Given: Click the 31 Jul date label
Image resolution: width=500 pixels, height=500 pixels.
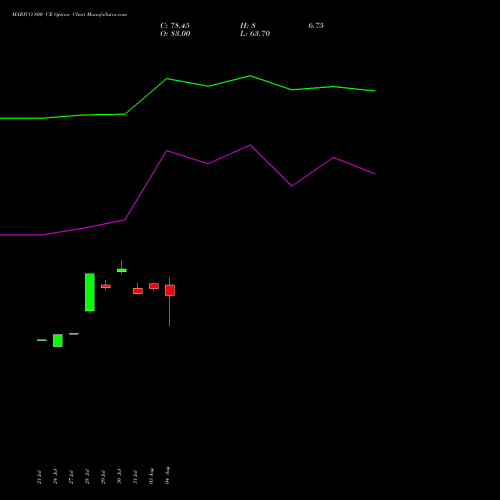Looking at the screenshot, I should [x=135, y=477].
